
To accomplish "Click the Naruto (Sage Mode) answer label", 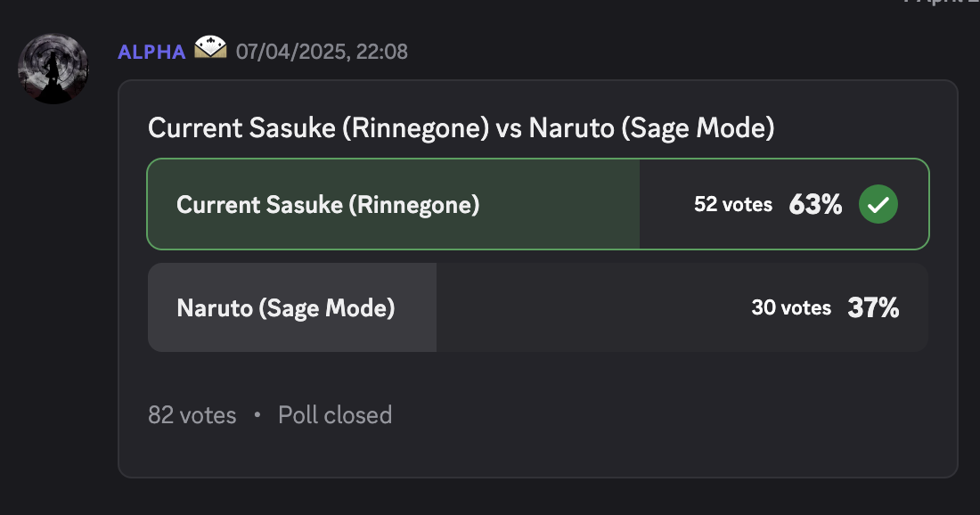I will point(286,308).
